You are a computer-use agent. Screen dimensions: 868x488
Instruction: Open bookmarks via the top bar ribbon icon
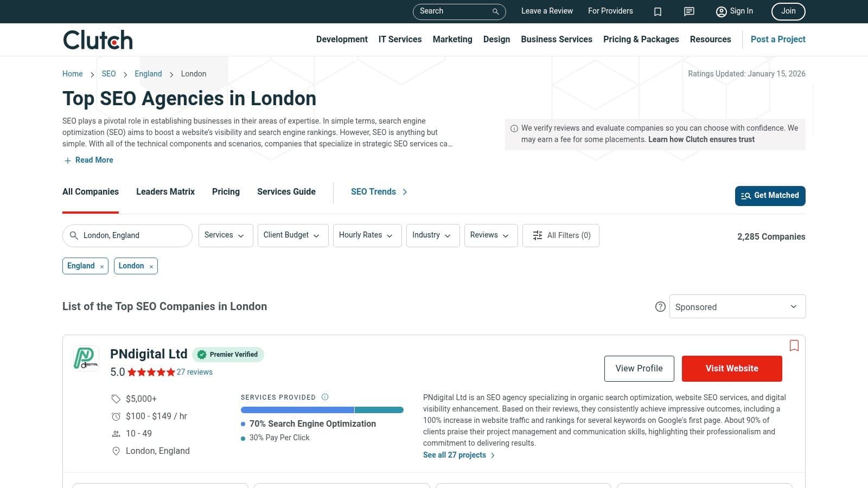click(x=658, y=11)
